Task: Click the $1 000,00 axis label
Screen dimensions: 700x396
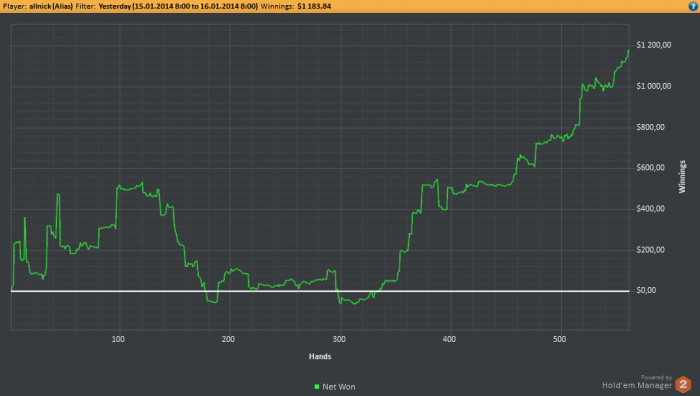Action: coord(654,86)
